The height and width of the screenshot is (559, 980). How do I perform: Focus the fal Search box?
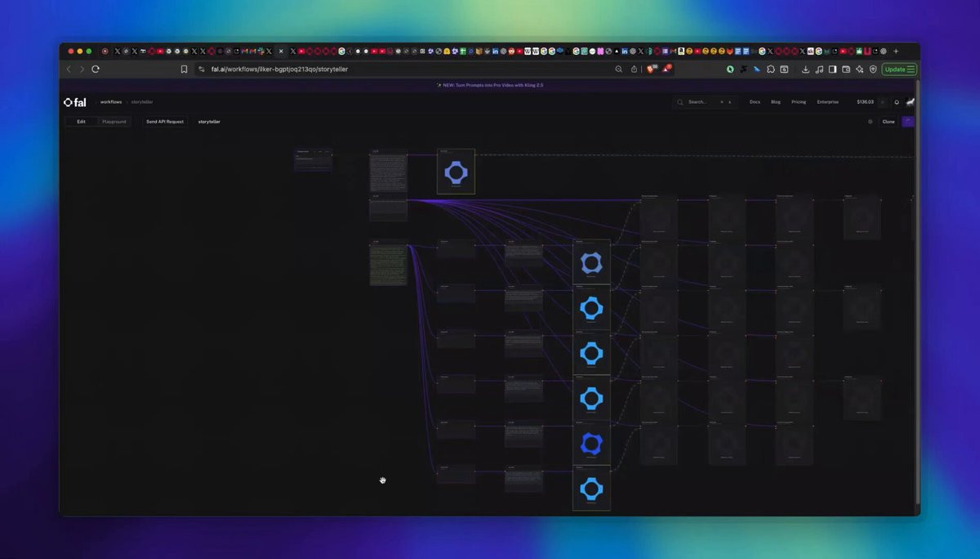tap(705, 102)
